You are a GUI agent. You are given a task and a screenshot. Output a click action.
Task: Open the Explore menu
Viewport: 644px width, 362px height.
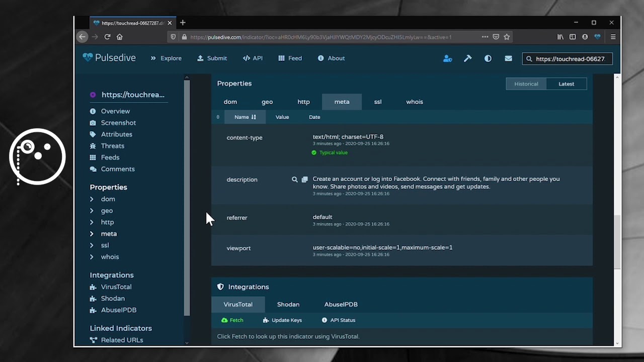point(166,58)
